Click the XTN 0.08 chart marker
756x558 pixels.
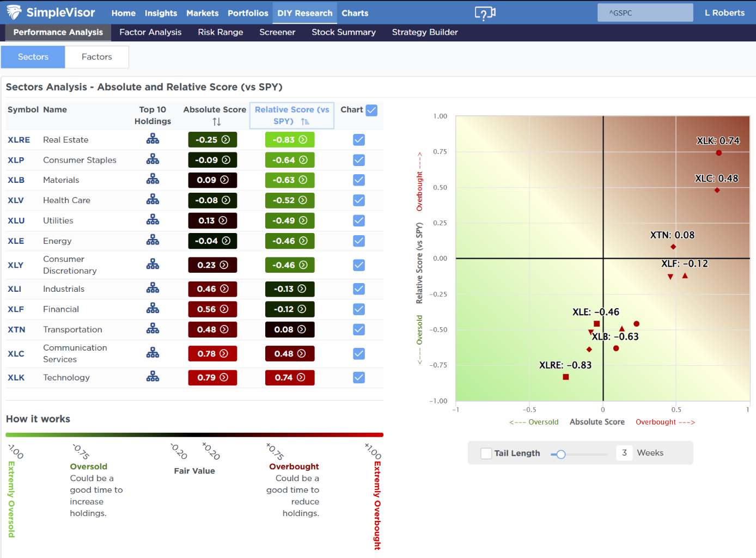tap(673, 247)
